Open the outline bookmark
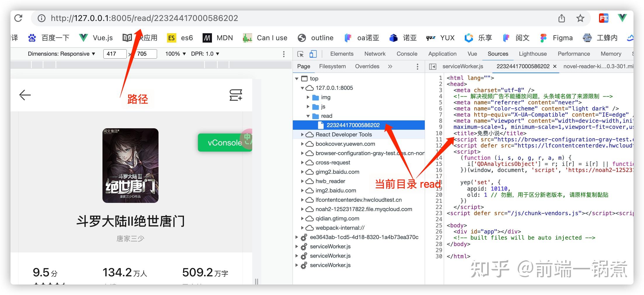Image resolution: width=644 pixels, height=295 pixels. (x=315, y=38)
